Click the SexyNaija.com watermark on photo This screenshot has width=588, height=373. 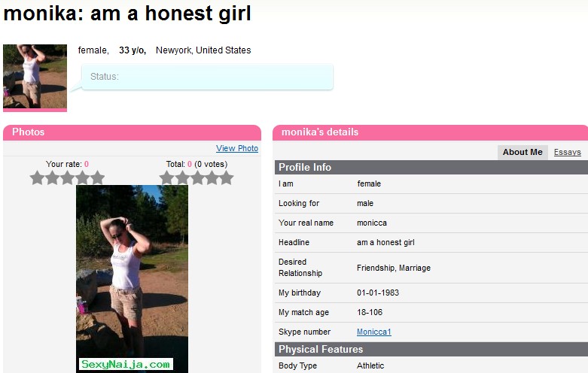[126, 364]
